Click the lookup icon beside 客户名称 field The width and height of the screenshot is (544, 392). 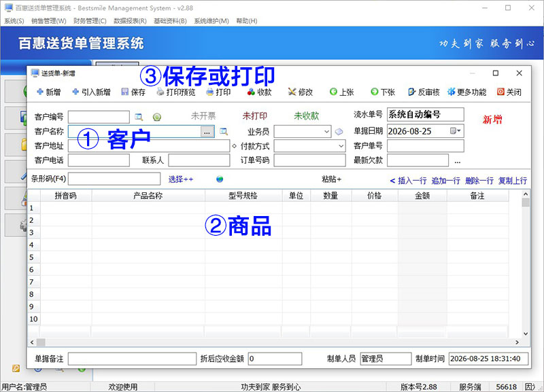[224, 131]
